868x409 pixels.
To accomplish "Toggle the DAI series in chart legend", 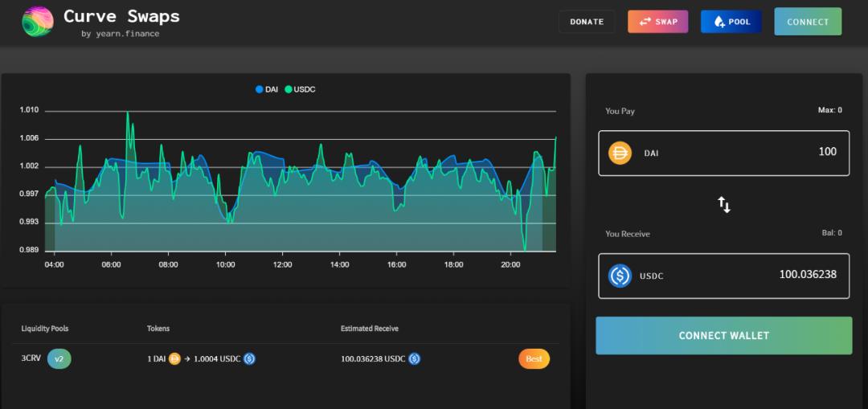I will [x=266, y=89].
